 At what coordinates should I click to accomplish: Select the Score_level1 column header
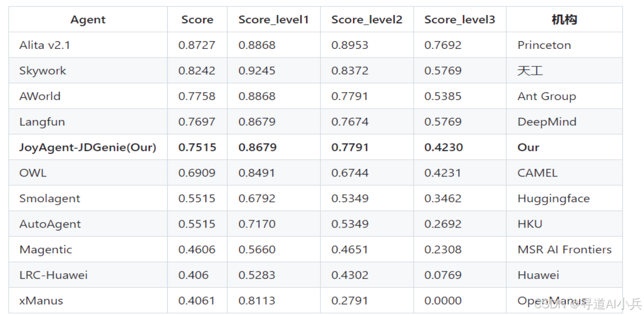tap(274, 20)
